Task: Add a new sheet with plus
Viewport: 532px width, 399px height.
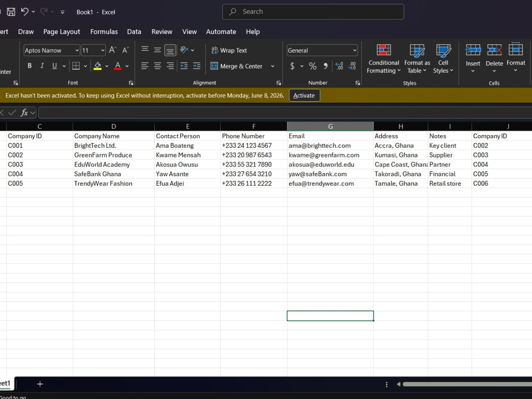Action: (x=40, y=384)
